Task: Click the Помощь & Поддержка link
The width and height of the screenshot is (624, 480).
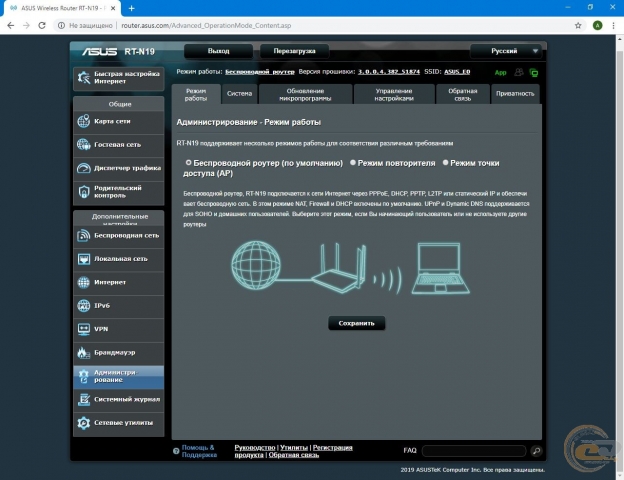Action: (199, 451)
